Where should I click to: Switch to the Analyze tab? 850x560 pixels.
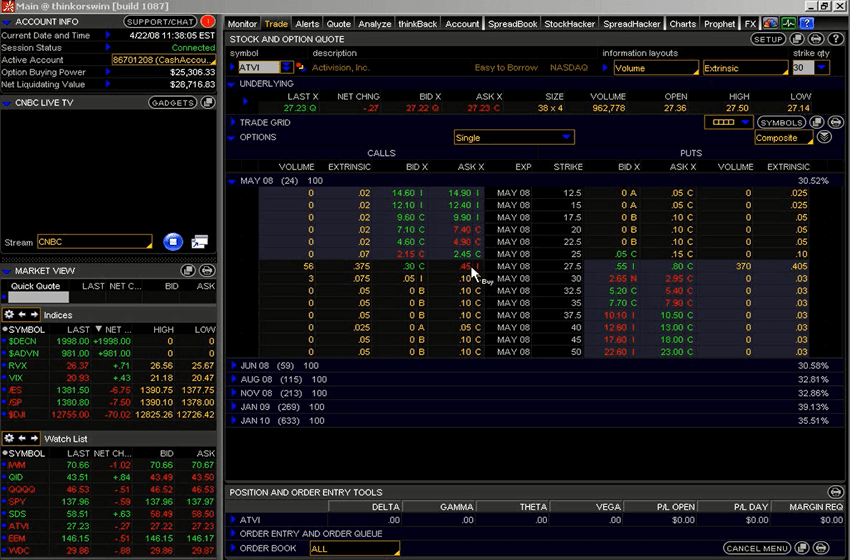tap(375, 24)
